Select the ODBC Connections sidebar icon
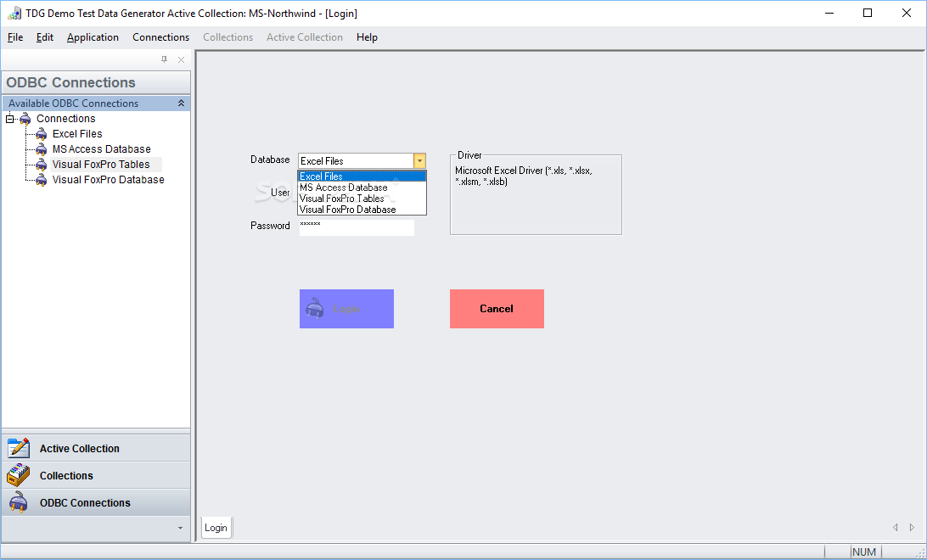927x560 pixels. coord(19,502)
